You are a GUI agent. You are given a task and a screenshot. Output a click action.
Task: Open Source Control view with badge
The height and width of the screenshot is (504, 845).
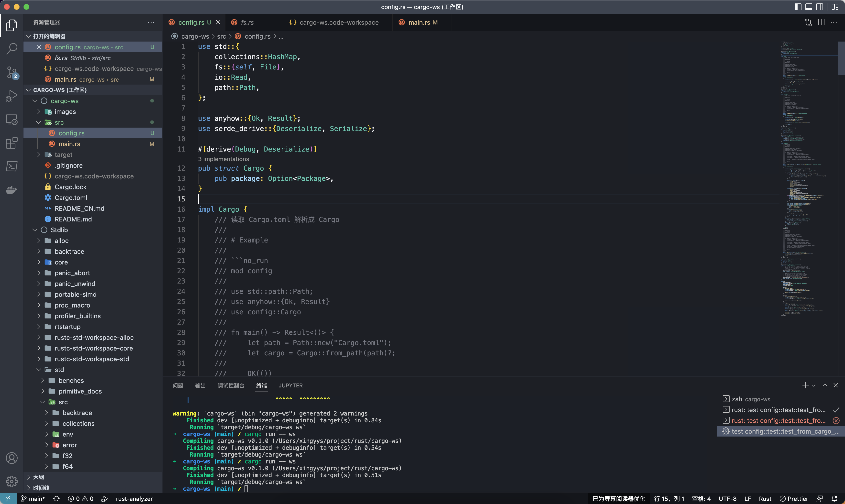(x=11, y=72)
